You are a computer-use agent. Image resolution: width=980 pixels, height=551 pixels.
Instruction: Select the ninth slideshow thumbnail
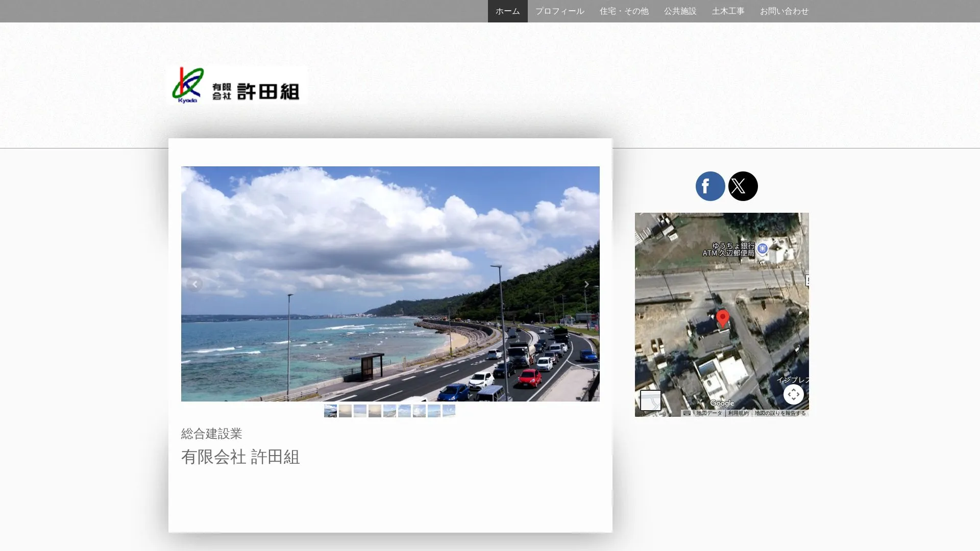449,411
